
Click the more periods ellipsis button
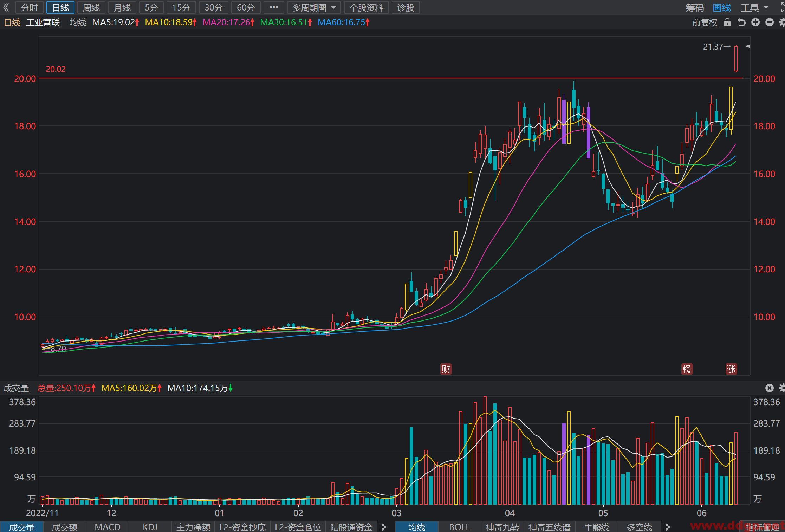[274, 7]
